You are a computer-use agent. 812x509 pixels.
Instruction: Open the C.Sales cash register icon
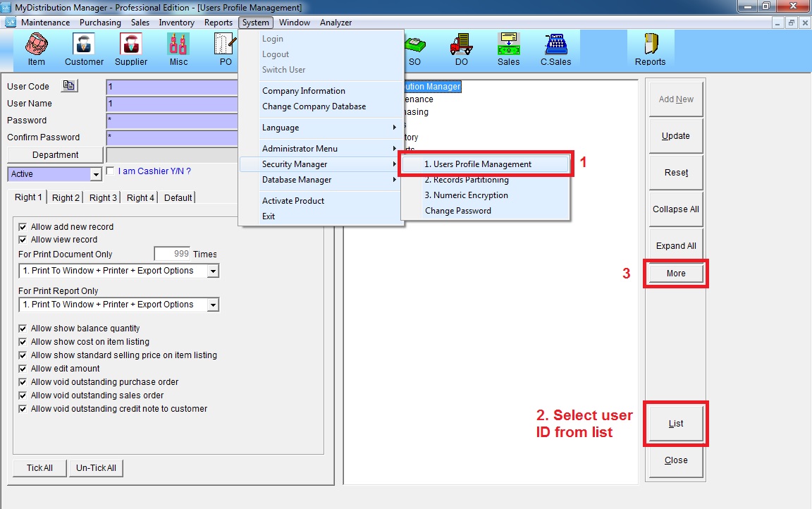point(555,49)
